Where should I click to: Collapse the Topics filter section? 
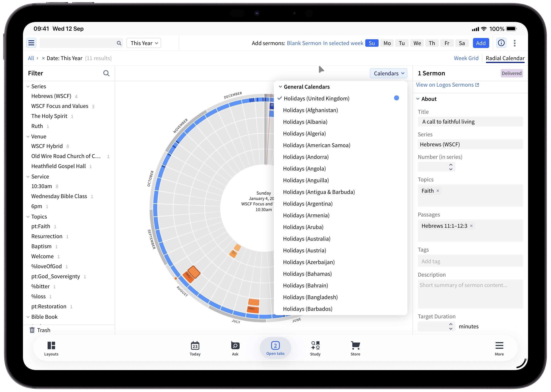[x=28, y=217]
